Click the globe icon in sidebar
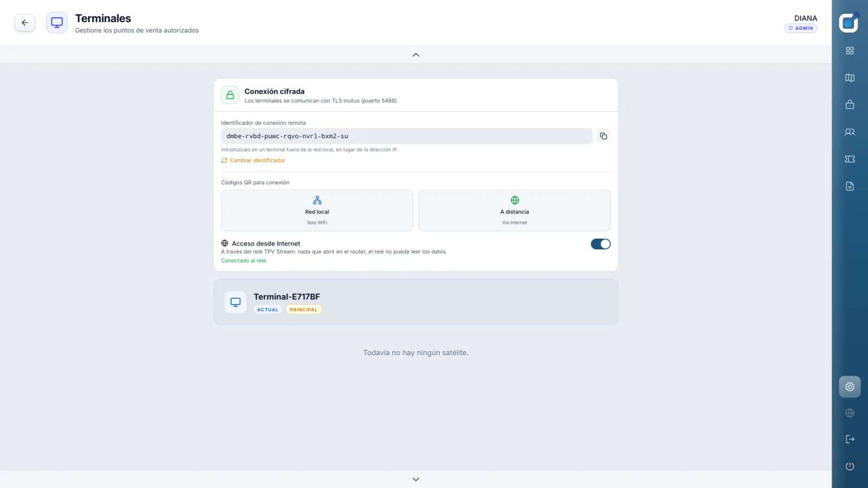The image size is (868, 488). [x=850, y=413]
